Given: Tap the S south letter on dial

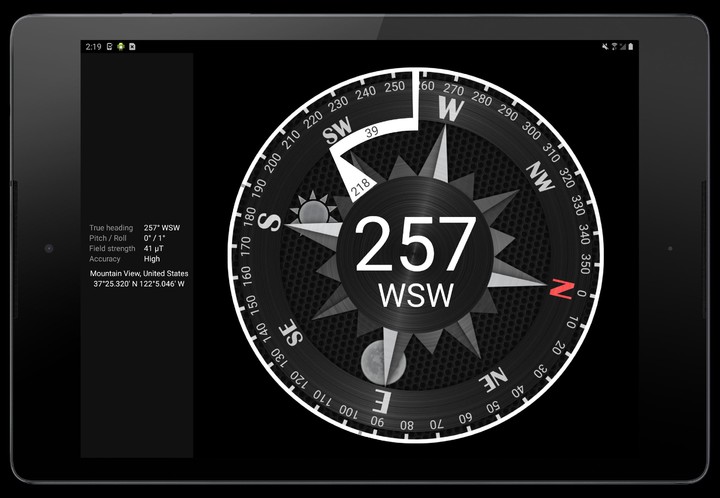Looking at the screenshot, I should point(269,222).
